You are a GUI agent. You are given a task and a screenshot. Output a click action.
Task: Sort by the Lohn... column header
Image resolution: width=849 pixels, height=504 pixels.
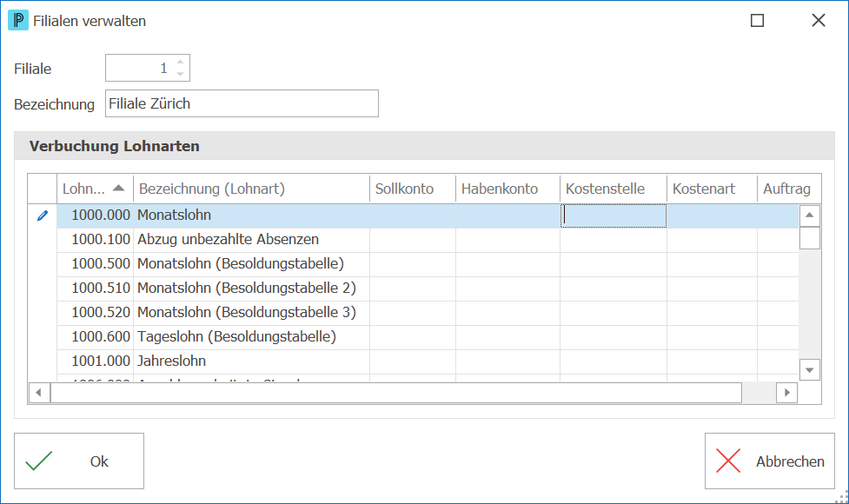click(95, 189)
